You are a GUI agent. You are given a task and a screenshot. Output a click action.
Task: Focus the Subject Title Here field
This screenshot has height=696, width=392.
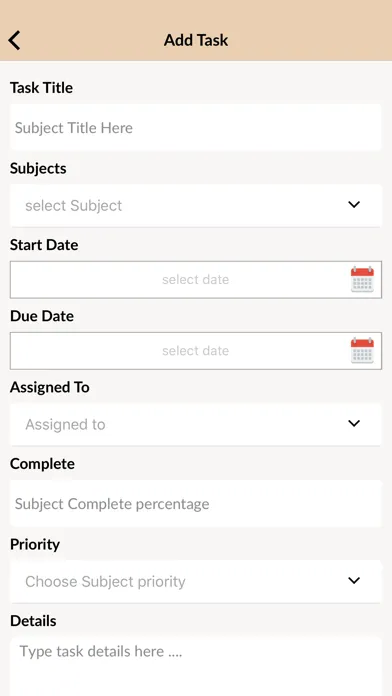(195, 128)
